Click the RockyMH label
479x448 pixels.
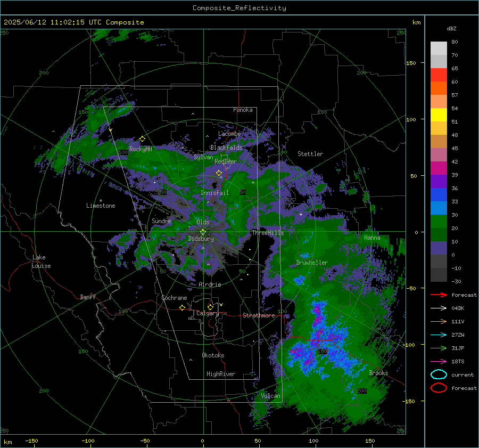point(141,149)
